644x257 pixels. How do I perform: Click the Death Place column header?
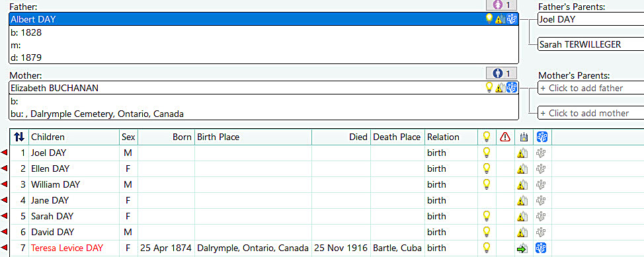coord(397,137)
